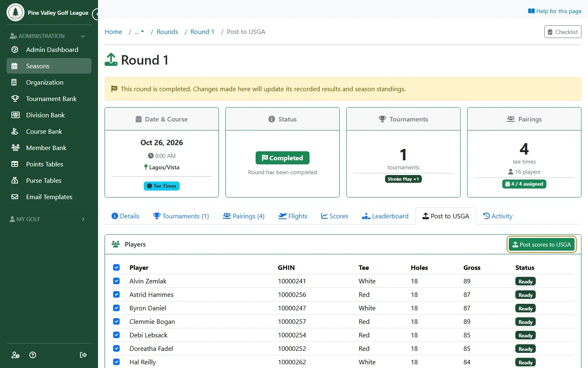Toggle the select-all players checkbox in header
The height and width of the screenshot is (368, 588).
pos(116,267)
